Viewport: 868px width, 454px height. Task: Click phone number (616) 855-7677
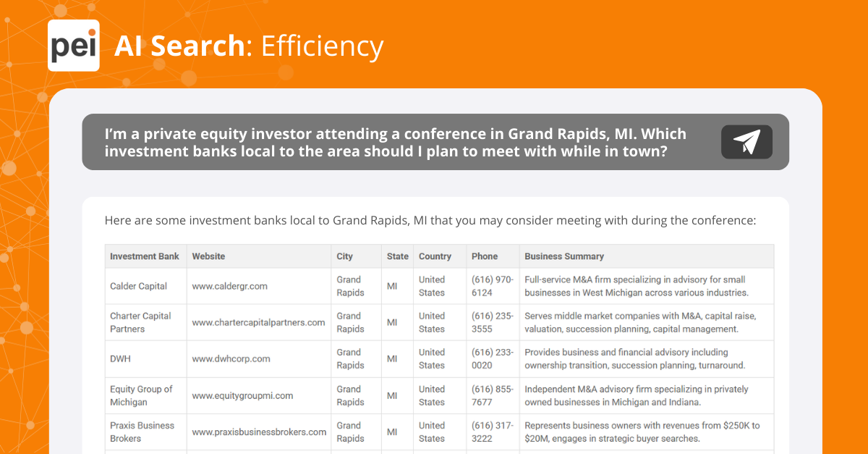tap(493, 395)
